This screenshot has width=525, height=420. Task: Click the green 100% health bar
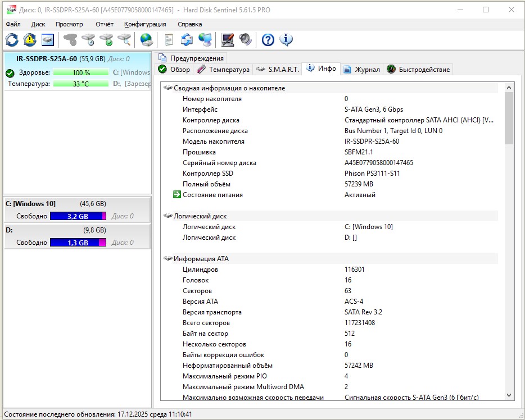tap(81, 72)
